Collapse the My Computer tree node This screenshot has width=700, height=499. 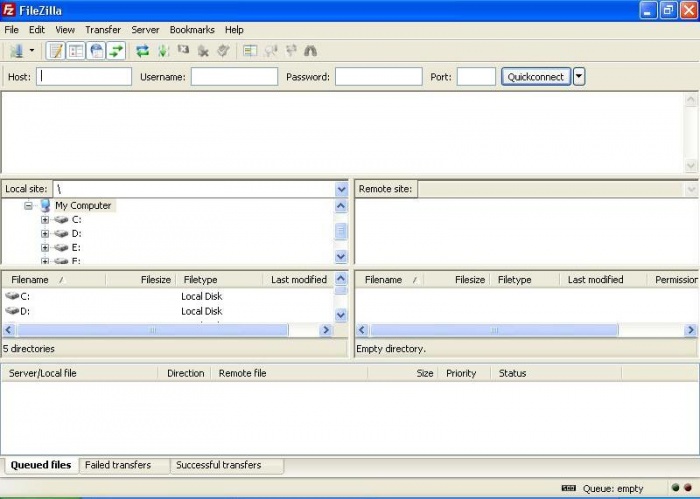pos(29,205)
